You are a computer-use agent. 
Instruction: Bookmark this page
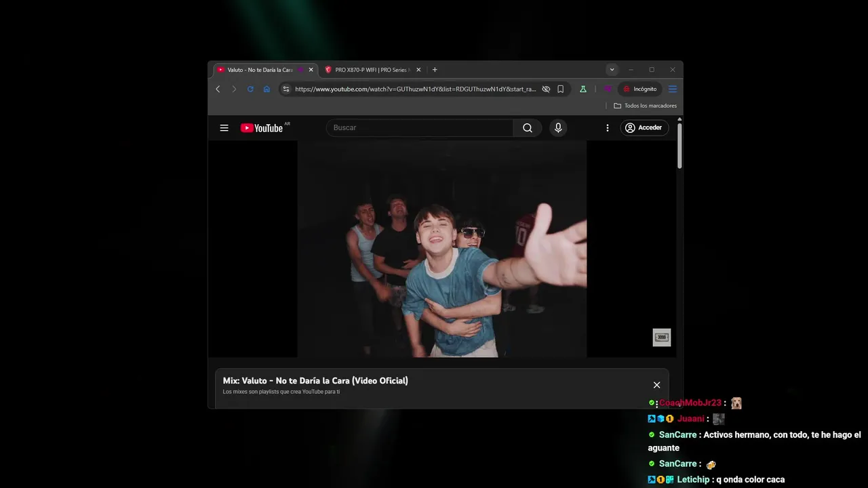(x=561, y=89)
